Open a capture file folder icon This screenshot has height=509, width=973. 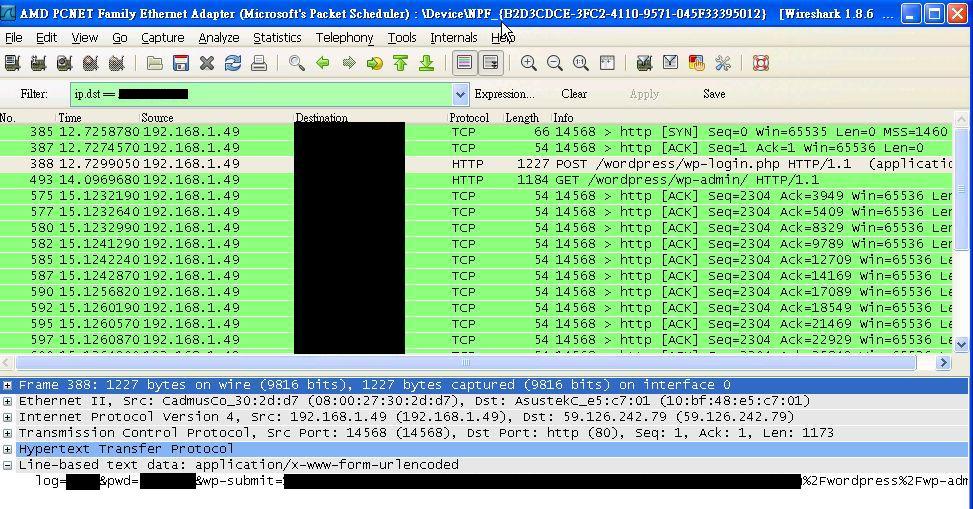pos(155,63)
